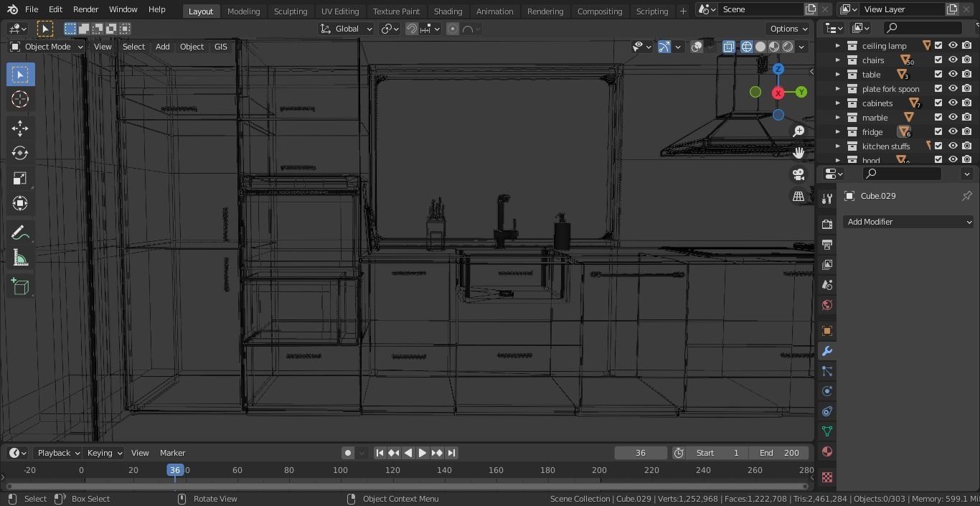
Task: Open the Modifier properties wrench tab
Action: pos(827,351)
